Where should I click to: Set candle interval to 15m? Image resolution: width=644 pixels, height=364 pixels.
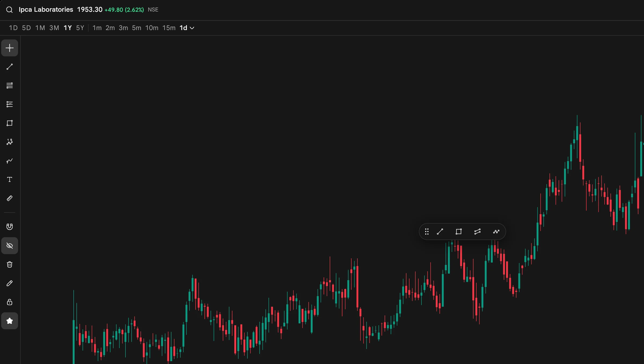169,28
